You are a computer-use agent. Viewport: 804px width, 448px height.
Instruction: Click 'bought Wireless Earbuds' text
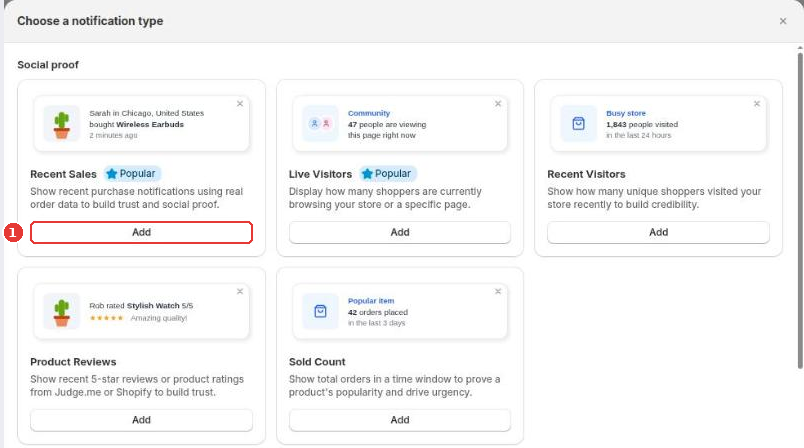pyautogui.click(x=136, y=125)
